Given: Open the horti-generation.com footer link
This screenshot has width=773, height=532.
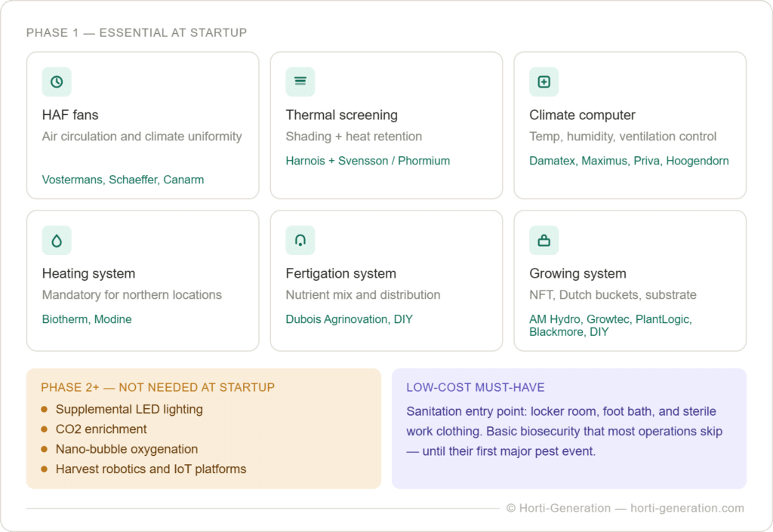Looking at the screenshot, I should [687, 509].
